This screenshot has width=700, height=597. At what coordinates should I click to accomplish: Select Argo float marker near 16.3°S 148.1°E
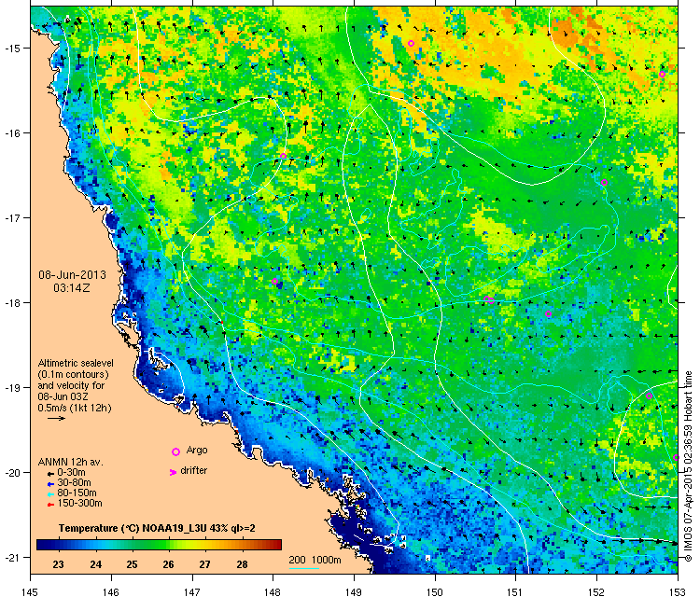click(284, 156)
